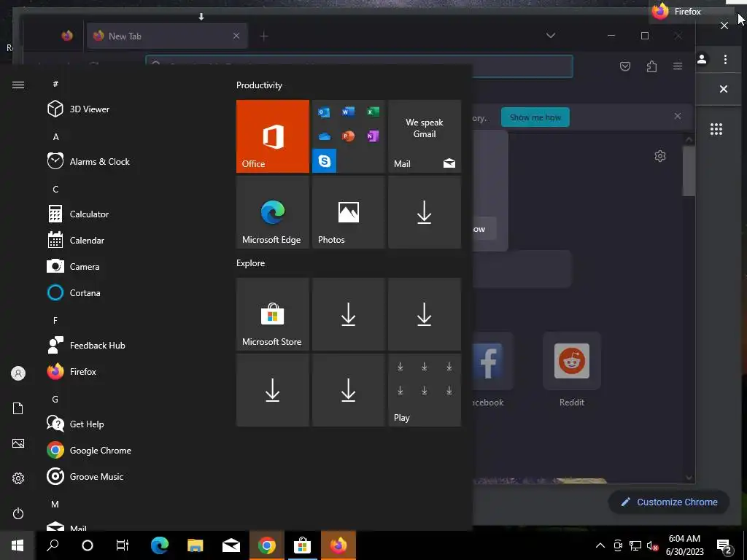Click the Power button in Start sidebar
This screenshot has width=747, height=560.
point(18,513)
